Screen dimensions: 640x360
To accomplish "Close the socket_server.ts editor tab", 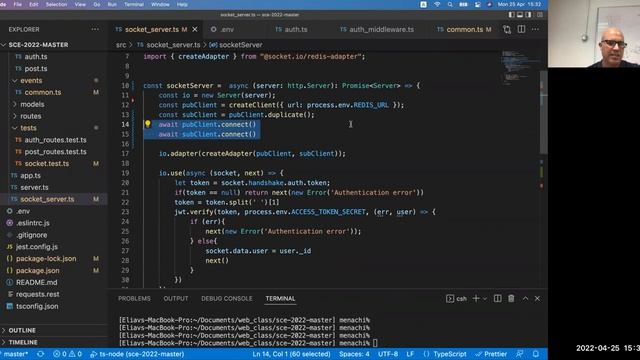I will (195, 29).
